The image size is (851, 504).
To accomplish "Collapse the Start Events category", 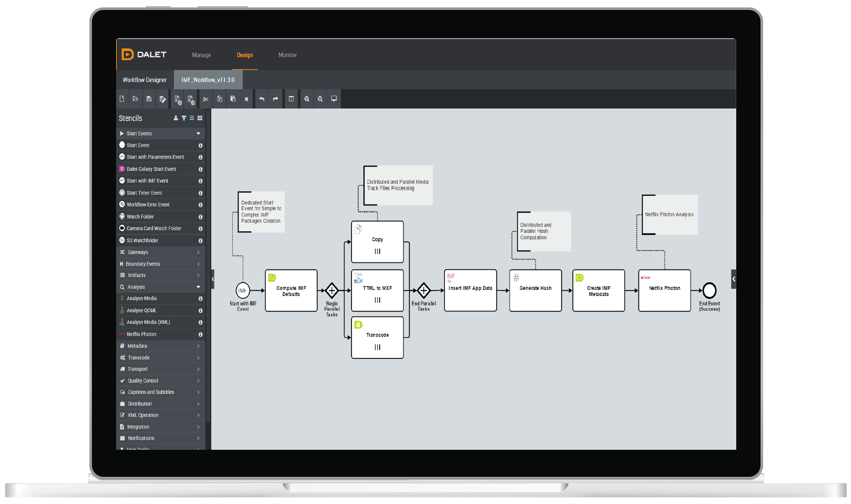I will 161,134.
